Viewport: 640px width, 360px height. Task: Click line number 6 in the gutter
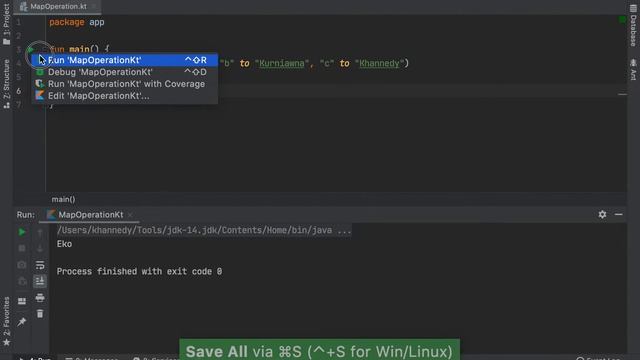coord(19,91)
